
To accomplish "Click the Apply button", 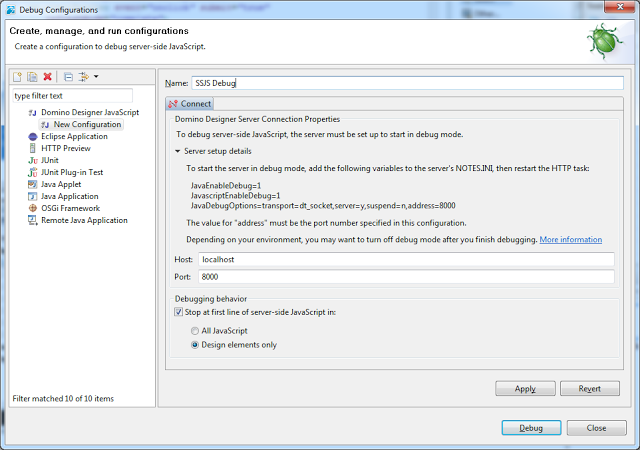I will pos(525,388).
